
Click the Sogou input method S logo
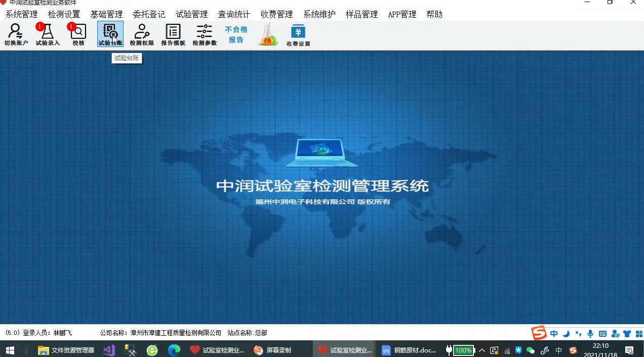(539, 333)
